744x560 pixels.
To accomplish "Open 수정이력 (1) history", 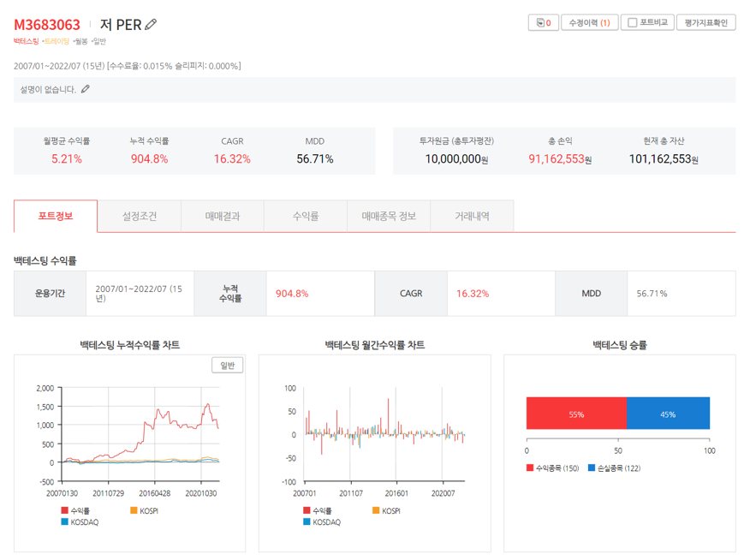I will pyautogui.click(x=589, y=23).
